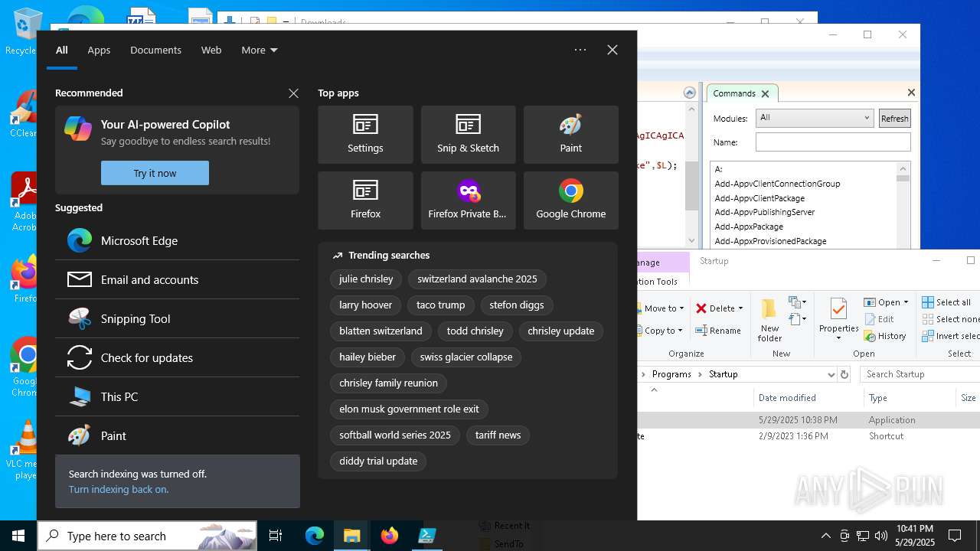Open Paint in Suggested list
This screenshot has height=551, width=980.
[x=177, y=435]
